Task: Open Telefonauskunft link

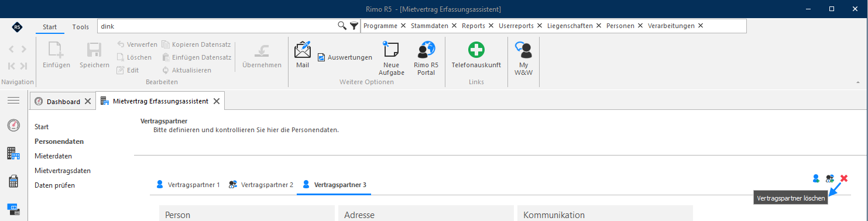Action: coord(476,55)
